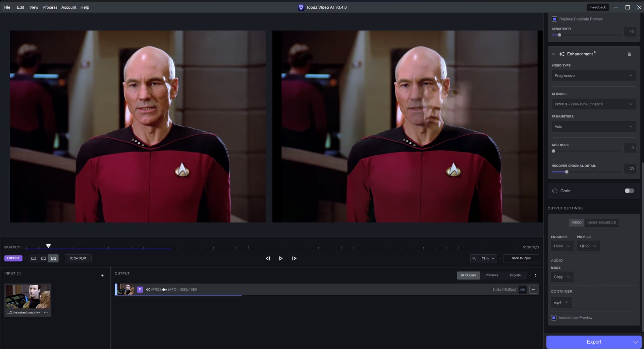Step to previous frame
This screenshot has height=349, width=644.
pyautogui.click(x=268, y=258)
